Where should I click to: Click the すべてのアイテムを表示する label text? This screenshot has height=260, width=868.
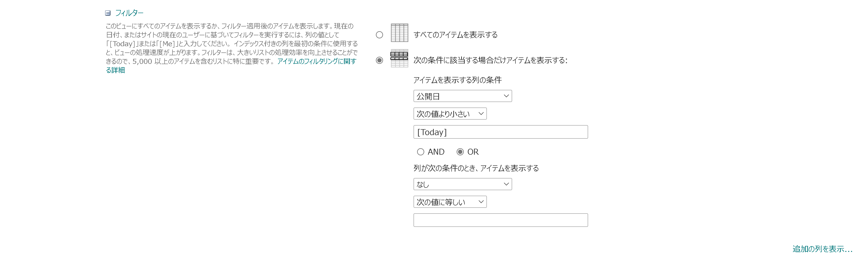(x=455, y=35)
